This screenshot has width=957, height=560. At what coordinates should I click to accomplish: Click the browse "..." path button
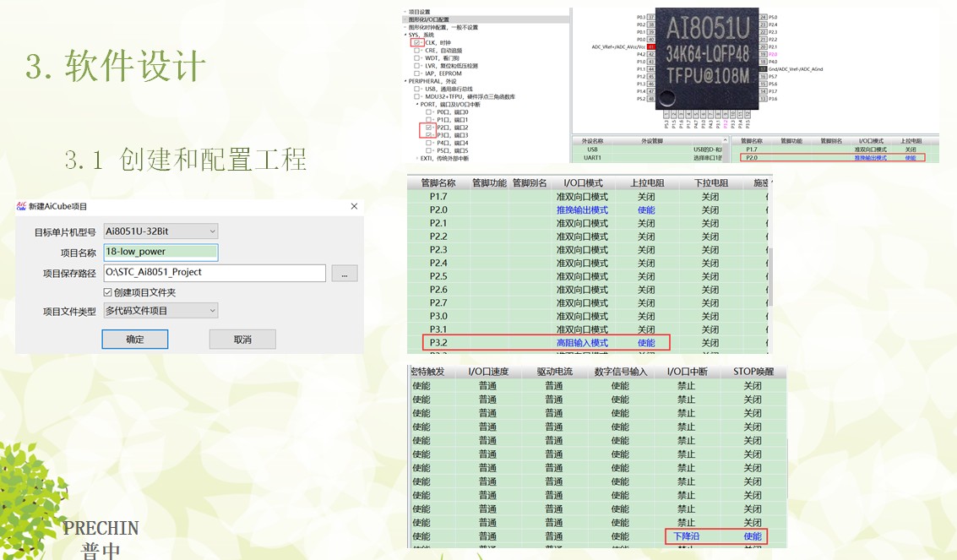[x=344, y=273]
